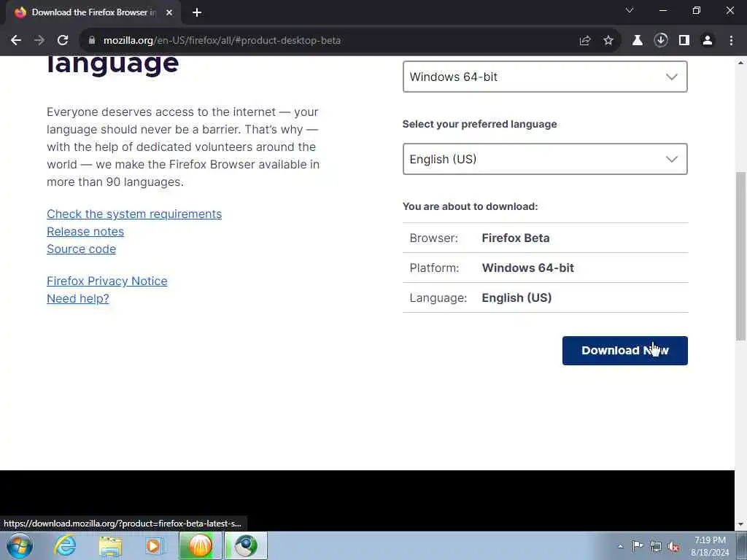This screenshot has width=747, height=560.
Task: Select the Download the Firefox Browser tab
Action: click(x=93, y=12)
